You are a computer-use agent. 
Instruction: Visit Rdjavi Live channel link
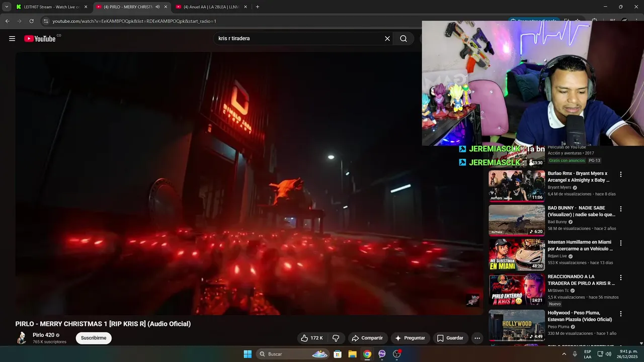(x=557, y=256)
